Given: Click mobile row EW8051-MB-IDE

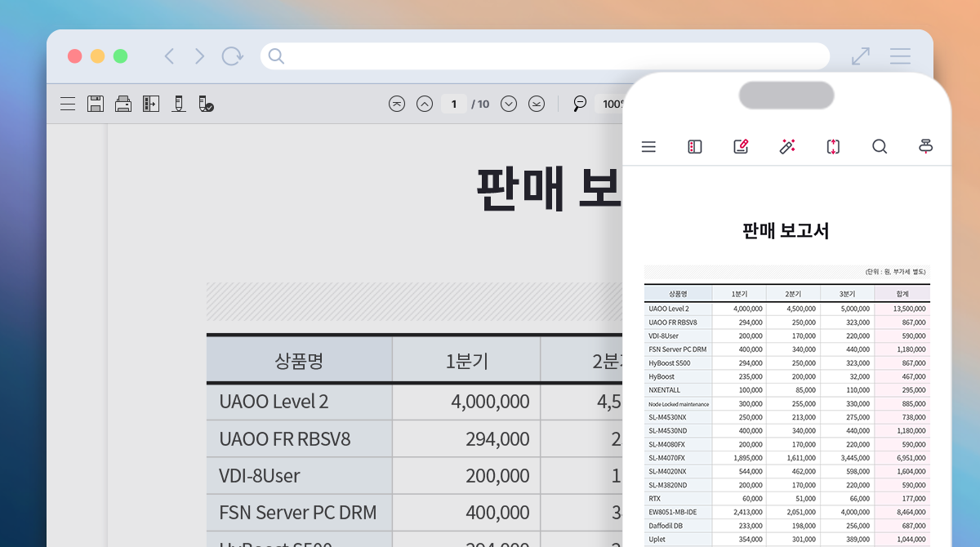Looking at the screenshot, I should click(671, 513).
